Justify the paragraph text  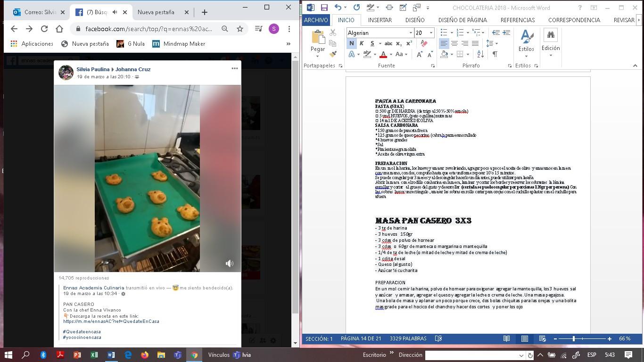click(475, 43)
